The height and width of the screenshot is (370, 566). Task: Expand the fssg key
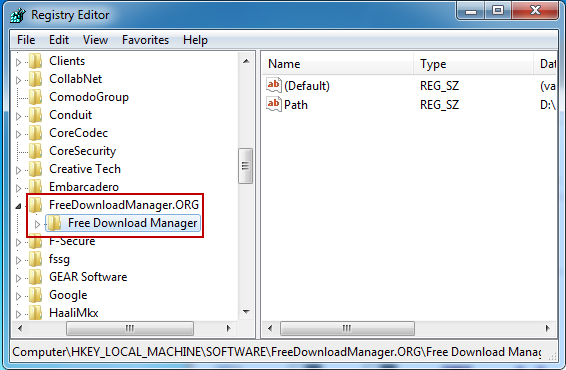(x=18, y=260)
